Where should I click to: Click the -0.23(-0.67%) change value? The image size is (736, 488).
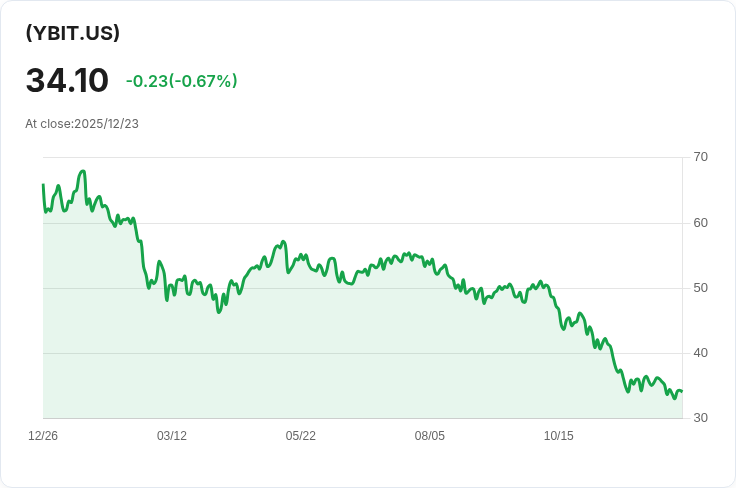click(181, 81)
